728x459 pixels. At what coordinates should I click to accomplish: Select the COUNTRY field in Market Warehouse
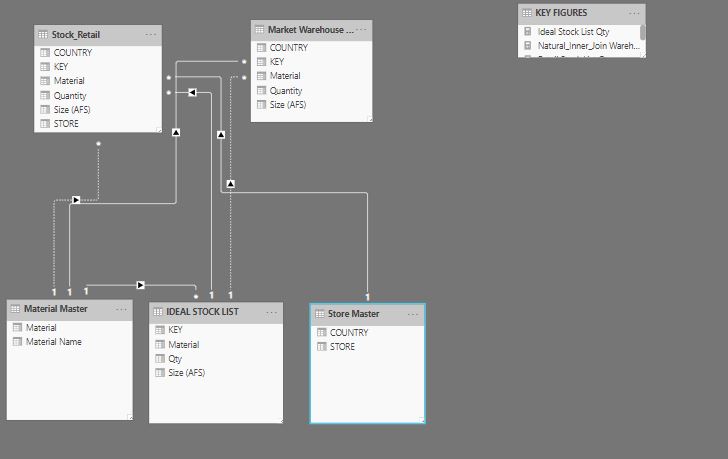point(311,48)
